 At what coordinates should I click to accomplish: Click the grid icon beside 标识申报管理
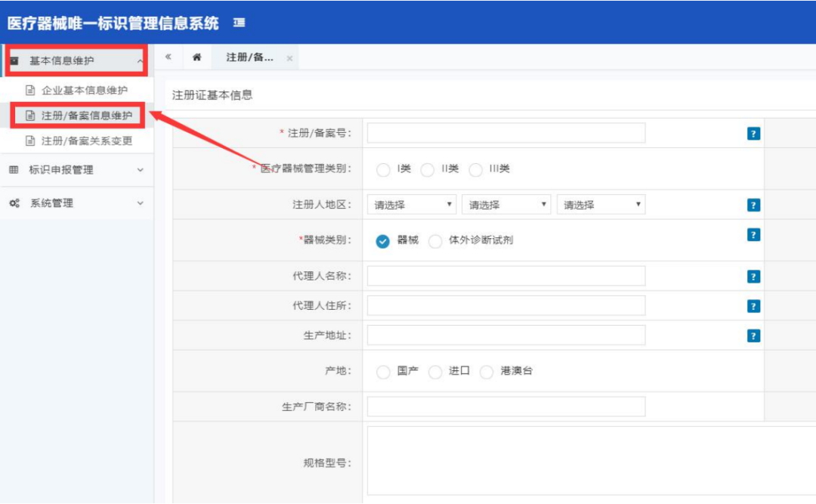point(13,169)
